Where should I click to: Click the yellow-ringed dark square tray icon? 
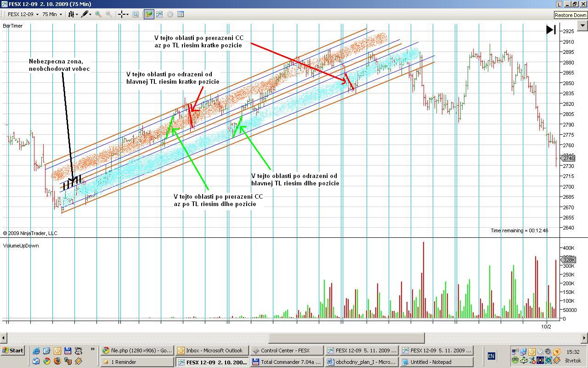tap(540, 360)
